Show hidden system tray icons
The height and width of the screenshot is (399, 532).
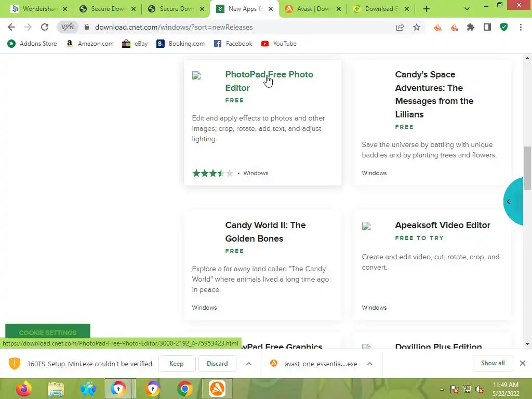click(442, 390)
